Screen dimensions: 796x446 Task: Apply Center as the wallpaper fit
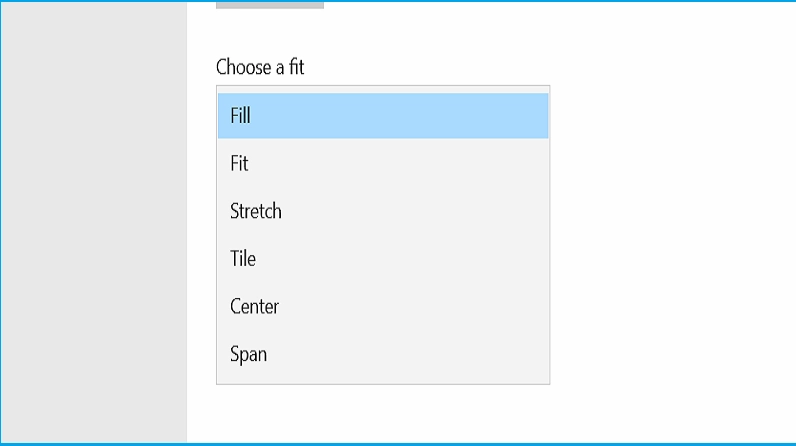tap(383, 307)
